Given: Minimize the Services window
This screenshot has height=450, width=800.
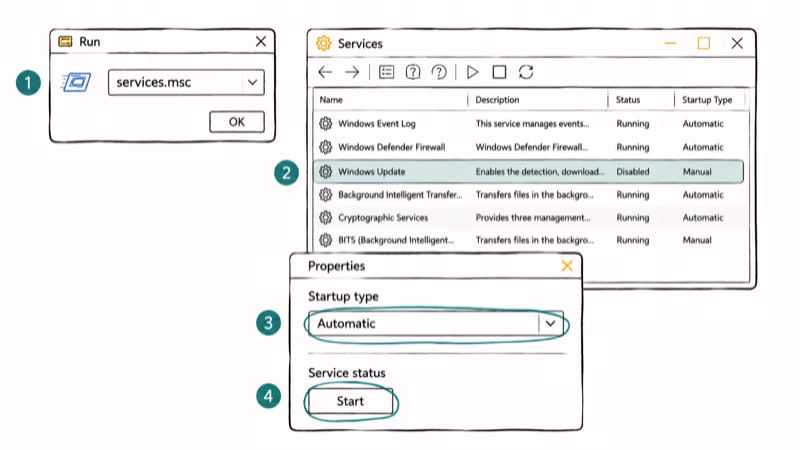Looking at the screenshot, I should coord(670,43).
